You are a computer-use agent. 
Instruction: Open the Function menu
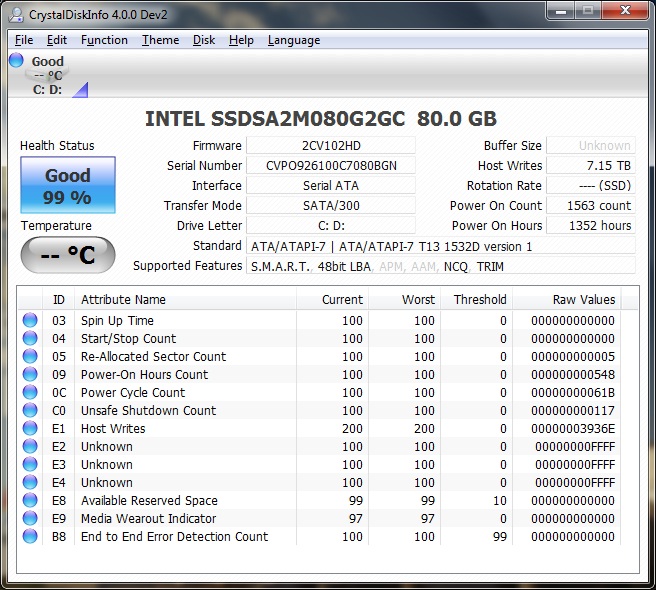(104, 40)
